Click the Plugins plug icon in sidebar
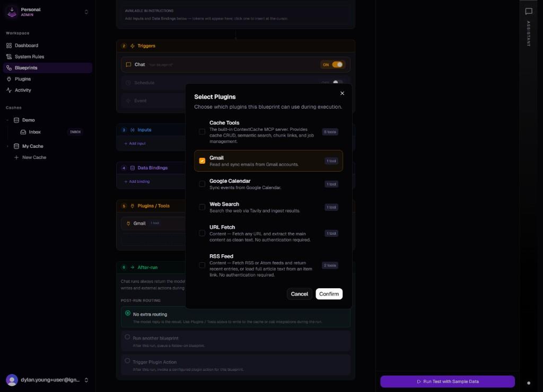543x392 pixels. point(9,79)
